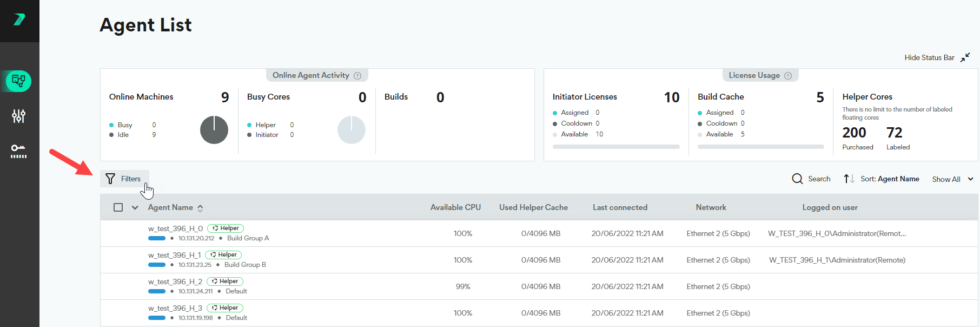Image resolution: width=980 pixels, height=327 pixels.
Task: Toggle sort direction arrows icon
Action: pyautogui.click(x=849, y=179)
